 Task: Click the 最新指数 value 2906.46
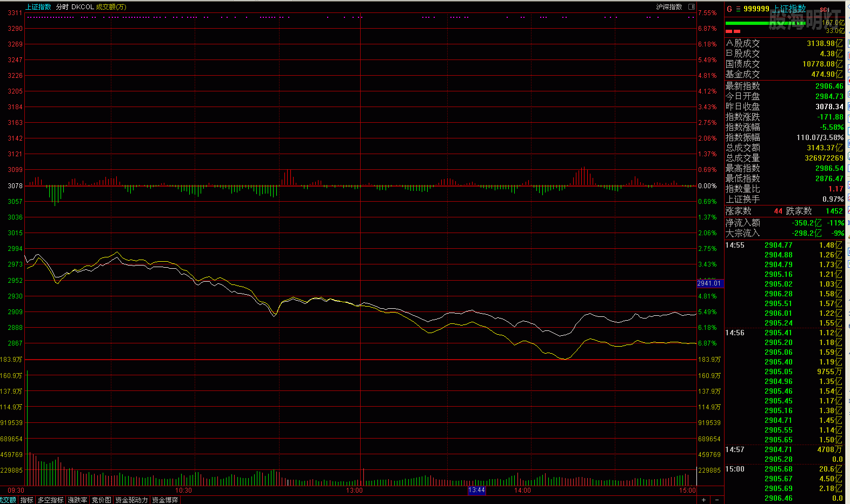829,86
